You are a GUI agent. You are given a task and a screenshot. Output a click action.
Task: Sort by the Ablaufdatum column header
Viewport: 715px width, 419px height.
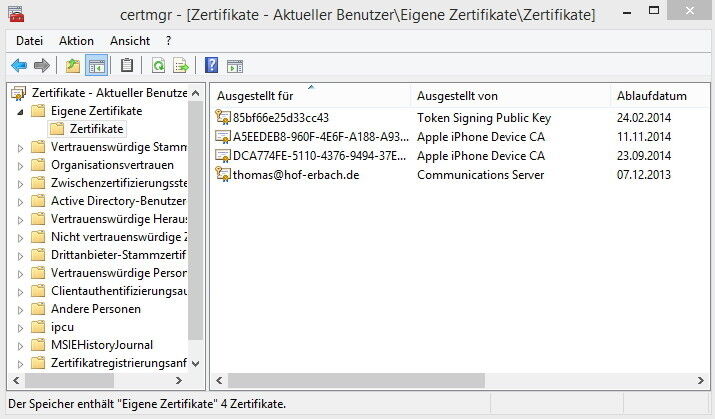[660, 96]
